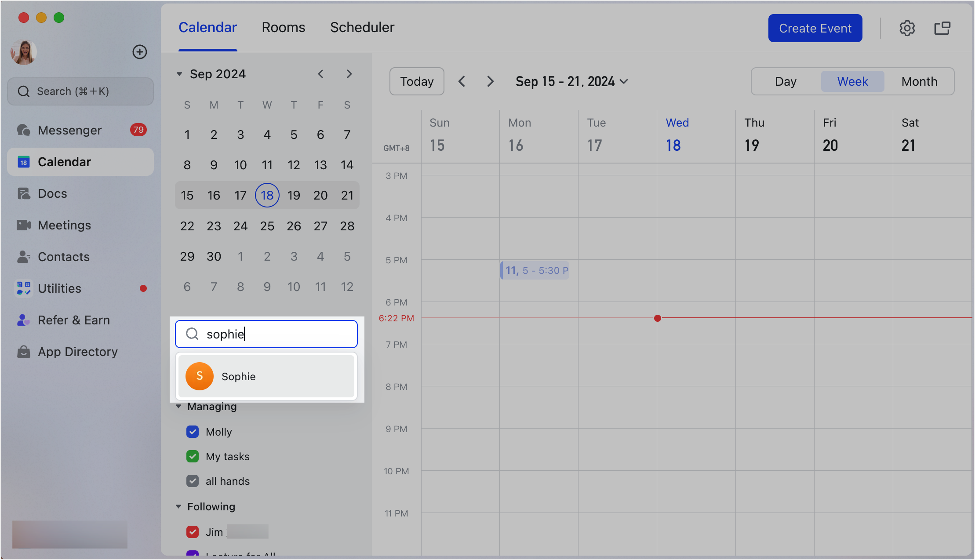Collapse the Sep 2024 mini calendar
The height and width of the screenshot is (560, 975).
pyautogui.click(x=179, y=74)
